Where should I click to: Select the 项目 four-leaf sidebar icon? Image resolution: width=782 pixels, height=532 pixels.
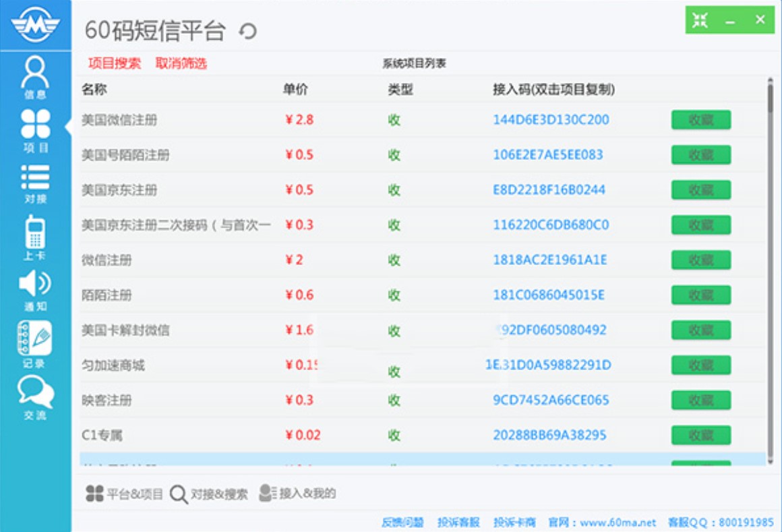35,131
